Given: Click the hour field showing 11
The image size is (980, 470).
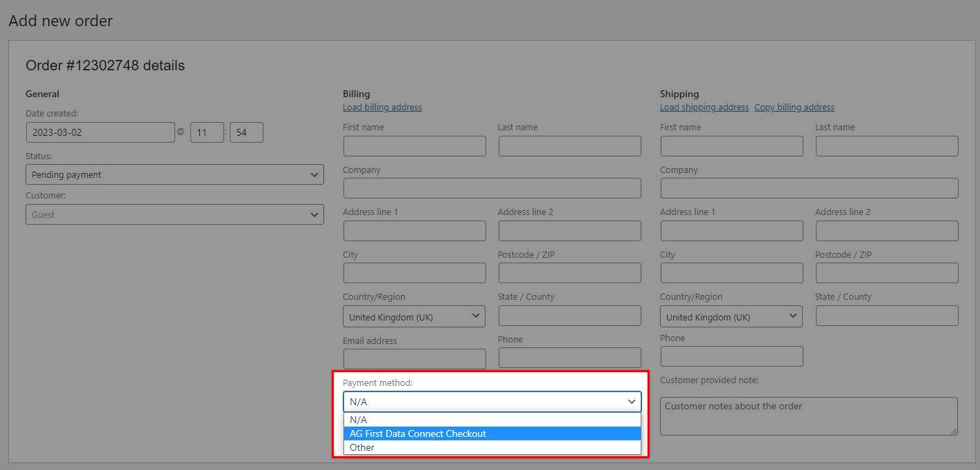Looking at the screenshot, I should point(207,132).
